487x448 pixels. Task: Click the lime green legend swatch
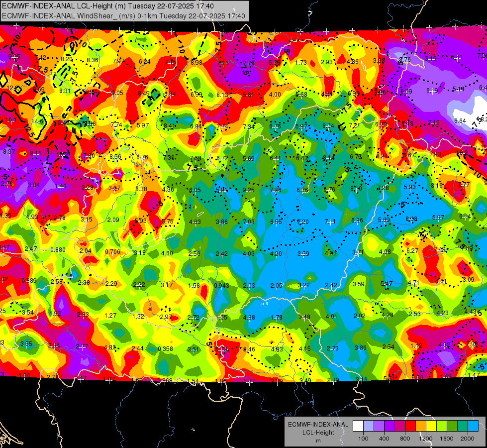pos(442,426)
